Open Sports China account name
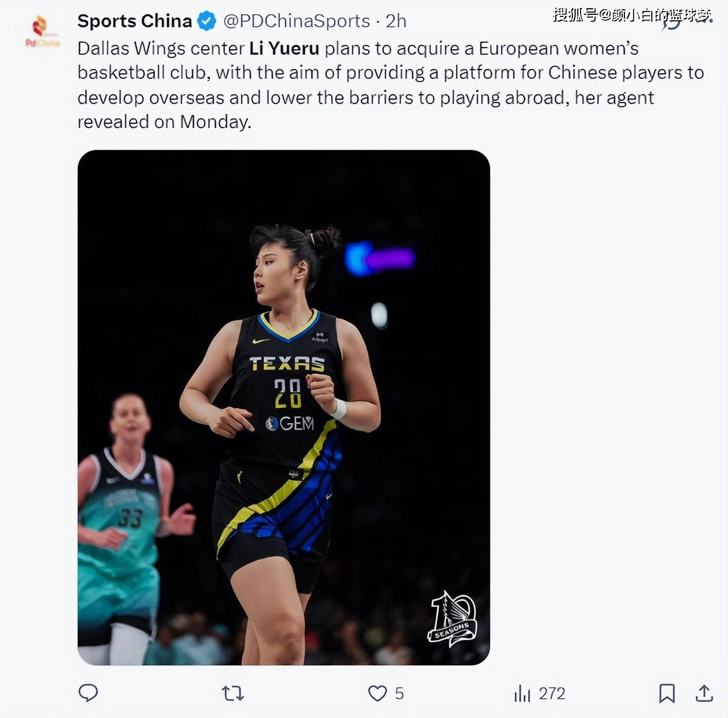This screenshot has width=728, height=718. click(x=134, y=21)
